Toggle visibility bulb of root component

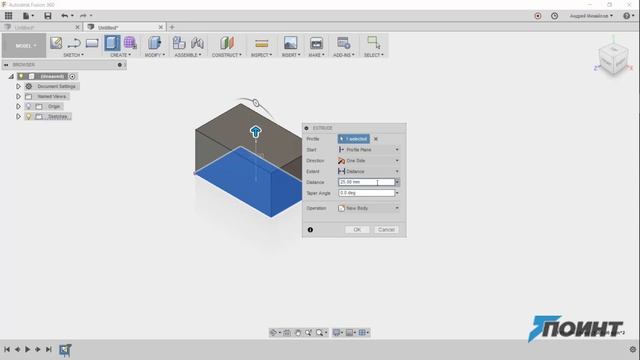coord(21,76)
